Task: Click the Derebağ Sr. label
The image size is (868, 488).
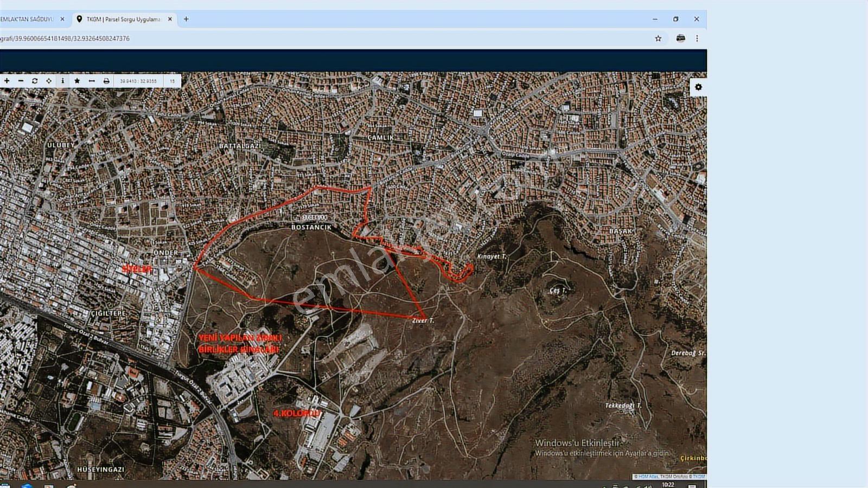Action: 688,353
